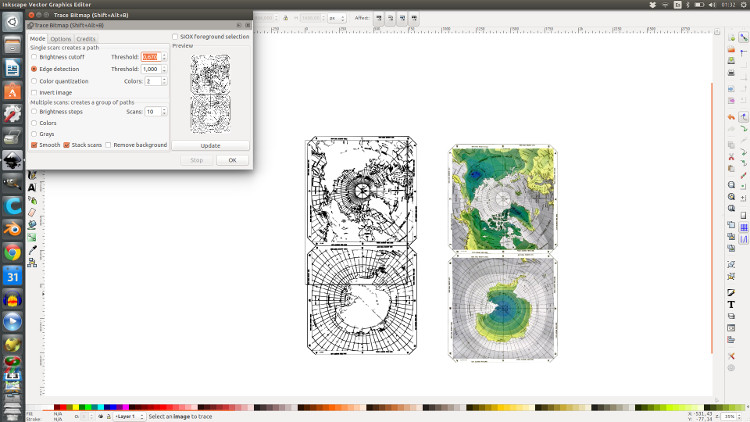Select the Gradient tool
Image resolution: width=750 pixels, height=422 pixels.
click(32, 237)
